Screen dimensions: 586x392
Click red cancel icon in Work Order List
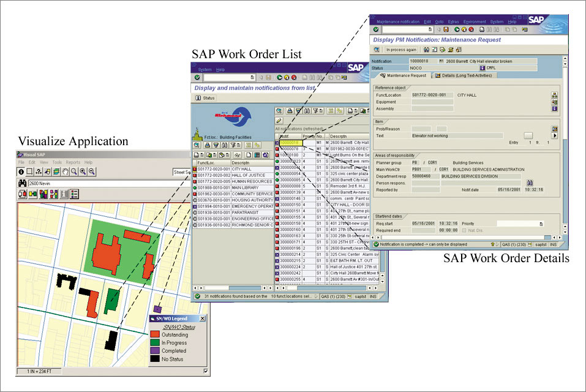click(x=294, y=77)
